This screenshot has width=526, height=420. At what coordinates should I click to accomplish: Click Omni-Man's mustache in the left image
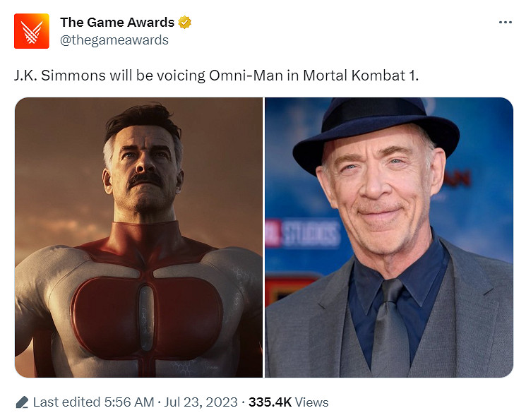pyautogui.click(x=146, y=180)
